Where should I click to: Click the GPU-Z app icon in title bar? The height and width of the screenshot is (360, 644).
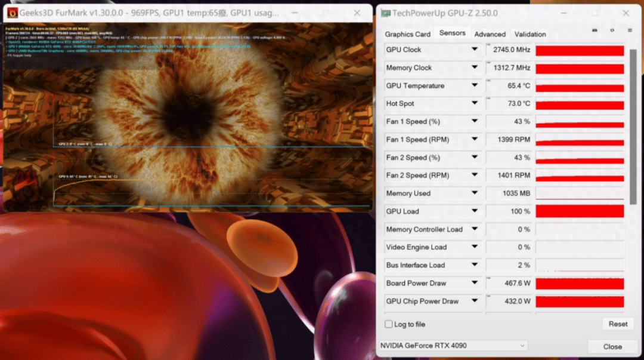385,13
